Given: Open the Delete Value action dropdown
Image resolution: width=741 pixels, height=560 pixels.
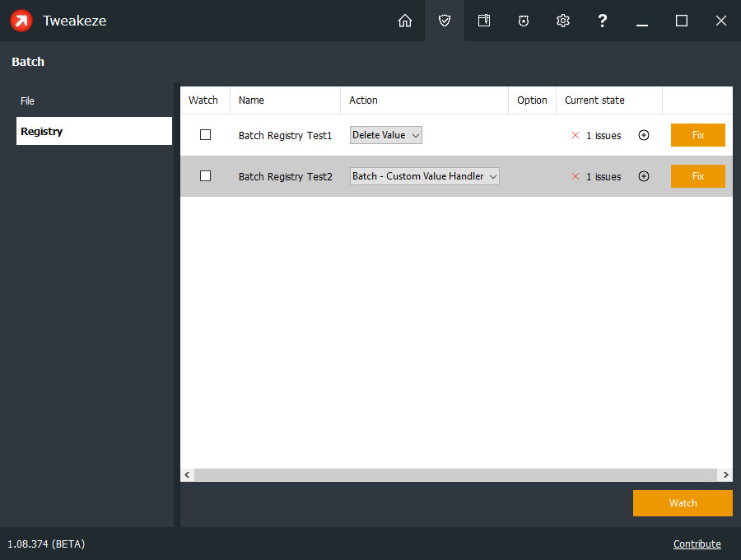Looking at the screenshot, I should [x=385, y=134].
